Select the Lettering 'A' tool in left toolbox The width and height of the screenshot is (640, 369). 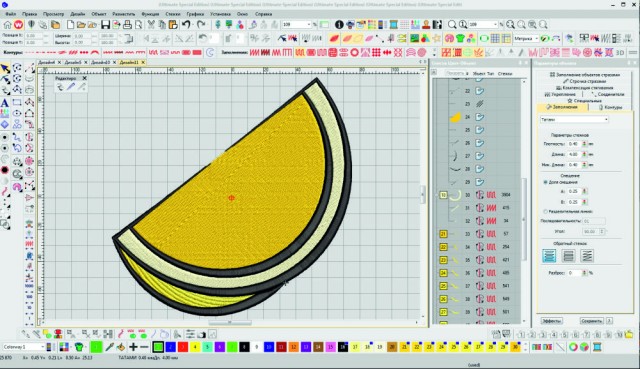coord(4,102)
